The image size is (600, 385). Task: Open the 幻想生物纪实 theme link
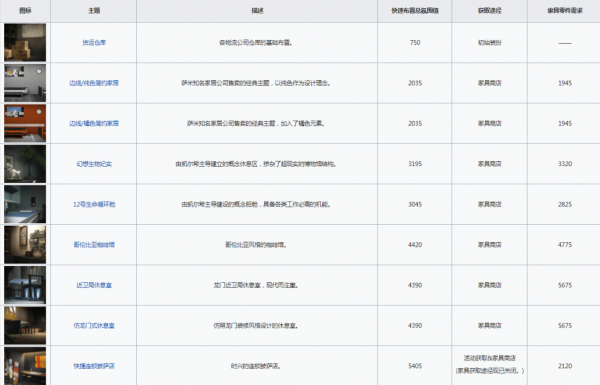(x=94, y=164)
